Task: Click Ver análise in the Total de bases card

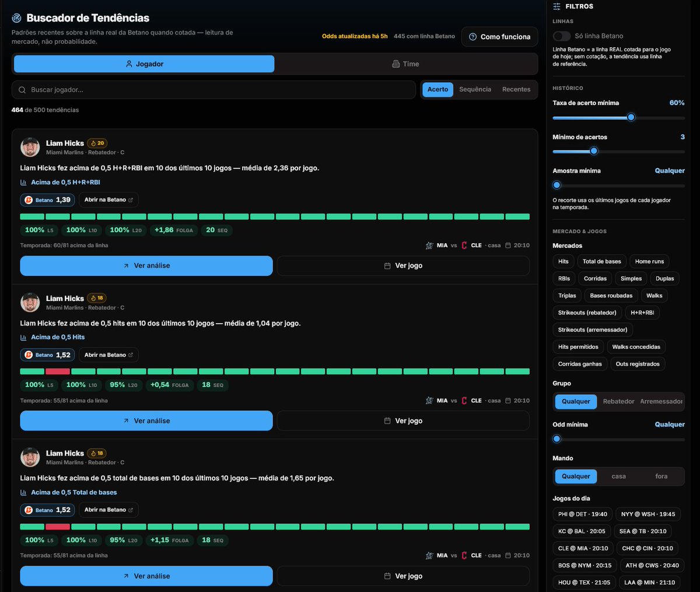Action: 146,576
